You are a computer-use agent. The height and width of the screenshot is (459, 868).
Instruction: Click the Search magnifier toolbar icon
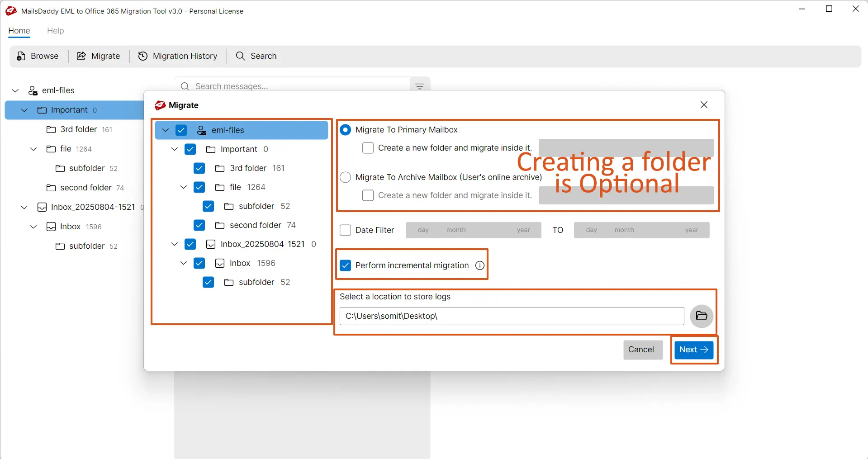coord(241,56)
